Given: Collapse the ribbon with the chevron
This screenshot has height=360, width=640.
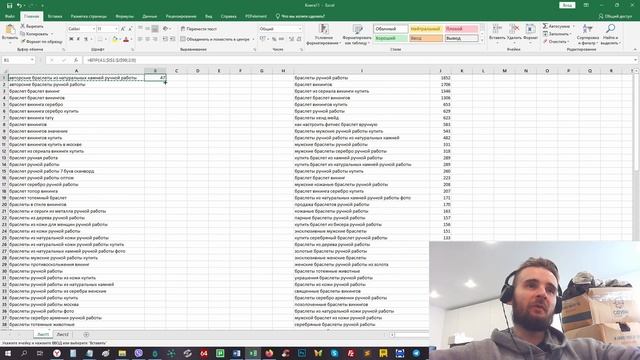Looking at the screenshot, I should pos(635,50).
